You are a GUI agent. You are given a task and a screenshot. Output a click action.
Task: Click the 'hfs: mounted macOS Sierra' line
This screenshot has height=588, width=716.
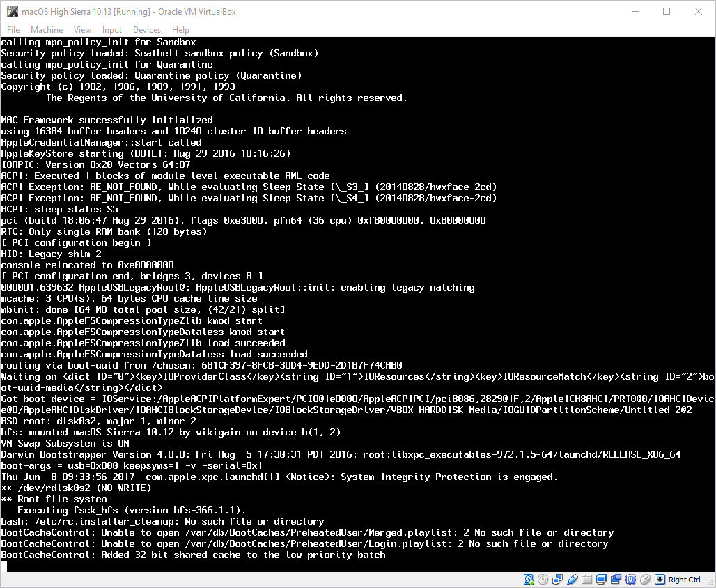tap(171, 432)
